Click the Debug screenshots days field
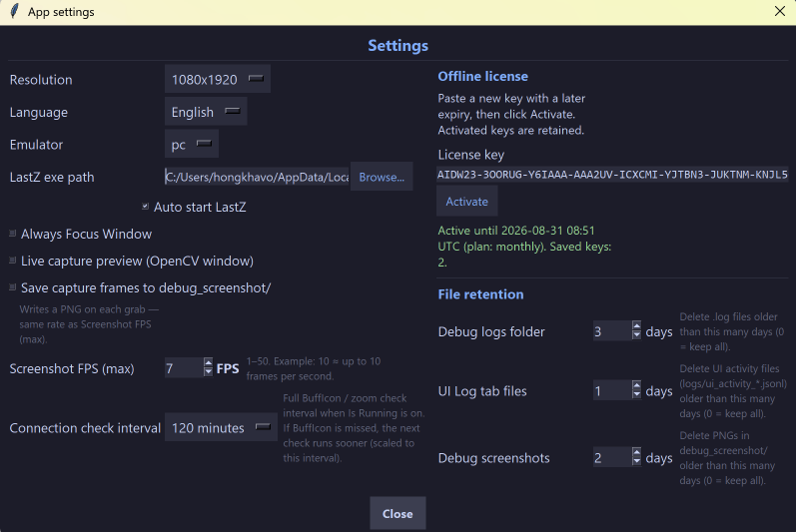This screenshot has height=532, width=796. tap(612, 457)
